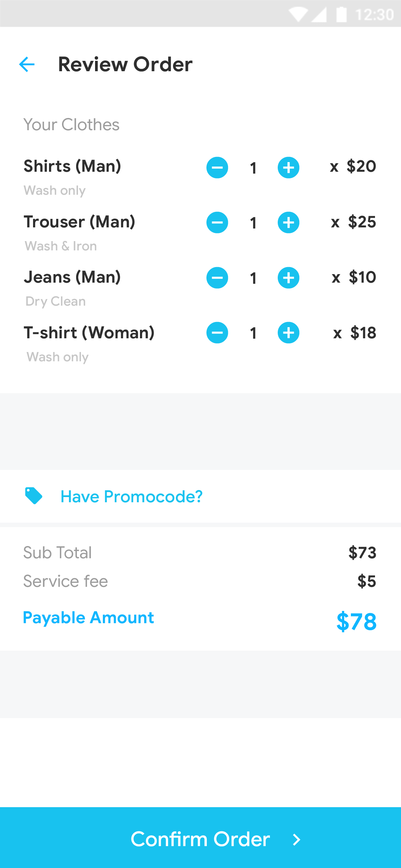Tap the Wi-Fi icon in status bar

coord(298,15)
